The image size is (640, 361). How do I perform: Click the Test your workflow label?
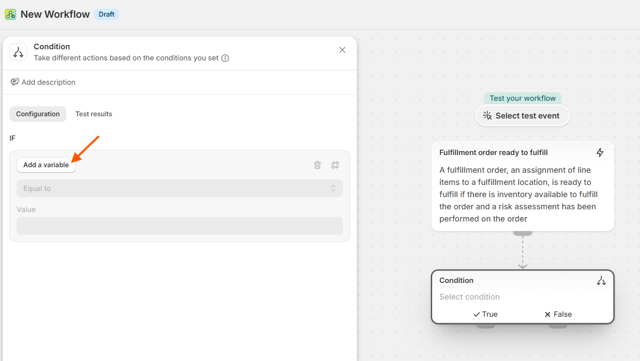tap(522, 98)
